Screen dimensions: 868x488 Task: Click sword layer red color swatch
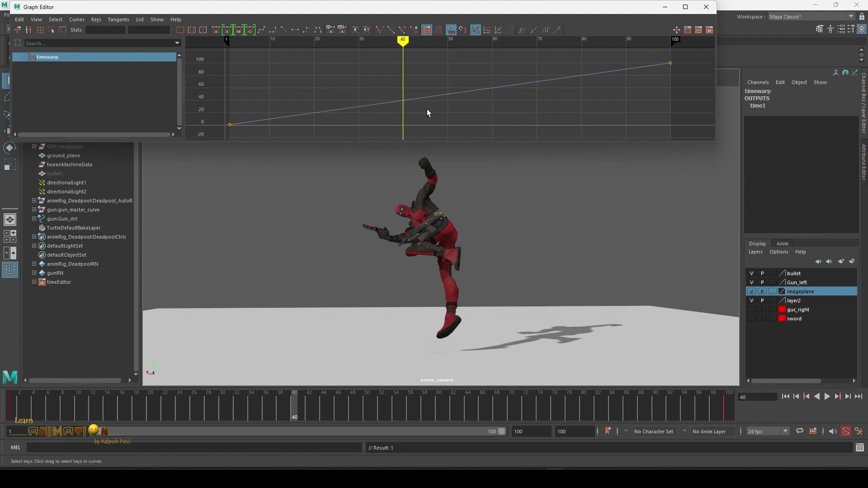coord(782,319)
